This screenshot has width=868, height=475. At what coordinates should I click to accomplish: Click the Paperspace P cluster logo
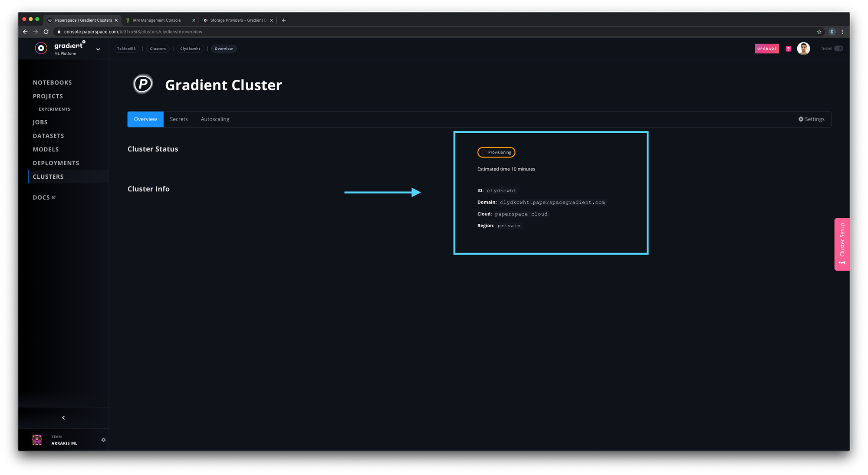pyautogui.click(x=143, y=84)
